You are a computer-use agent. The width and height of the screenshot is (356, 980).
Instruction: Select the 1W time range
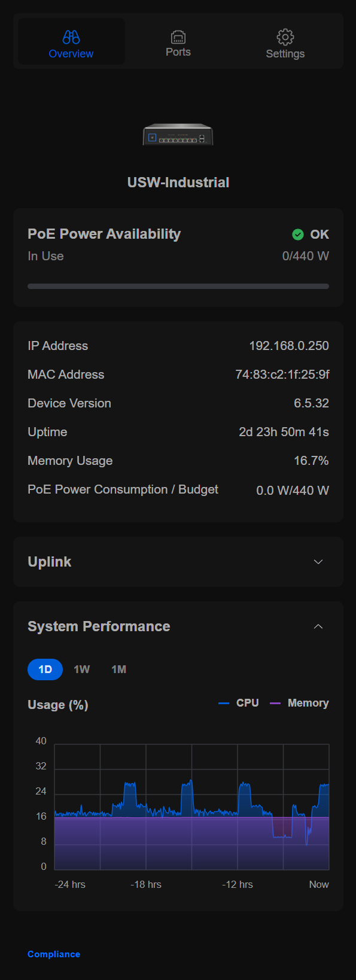(x=82, y=669)
